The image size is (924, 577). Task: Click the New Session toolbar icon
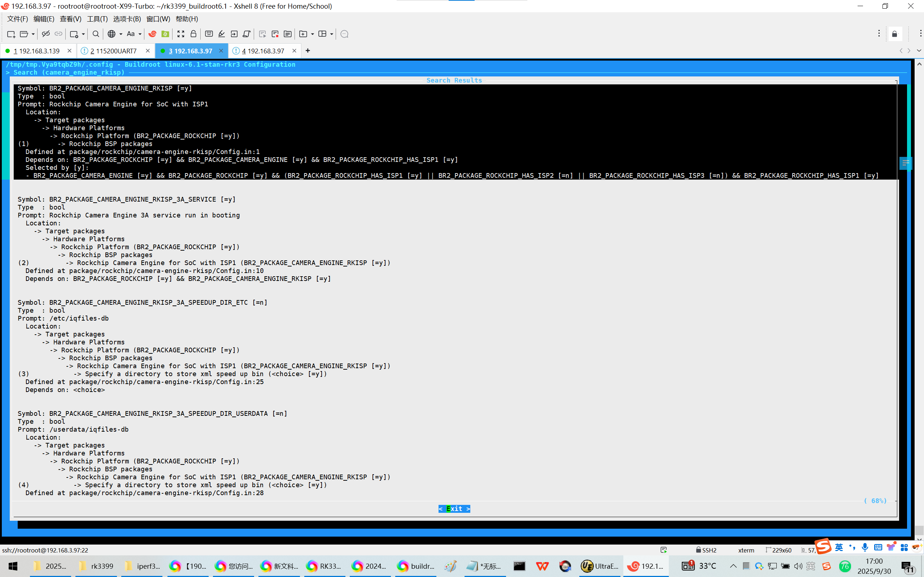[11, 34]
